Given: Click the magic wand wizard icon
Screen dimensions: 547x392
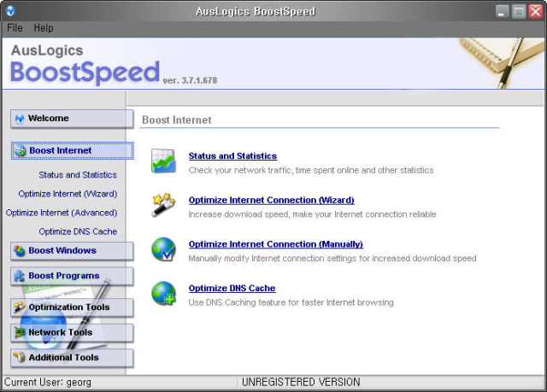Looking at the screenshot, I should click(x=163, y=205).
